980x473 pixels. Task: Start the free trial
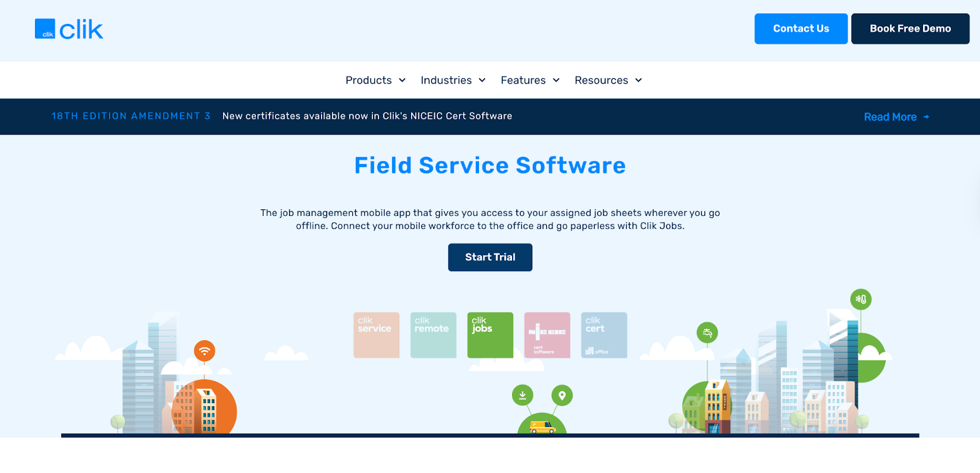point(490,257)
